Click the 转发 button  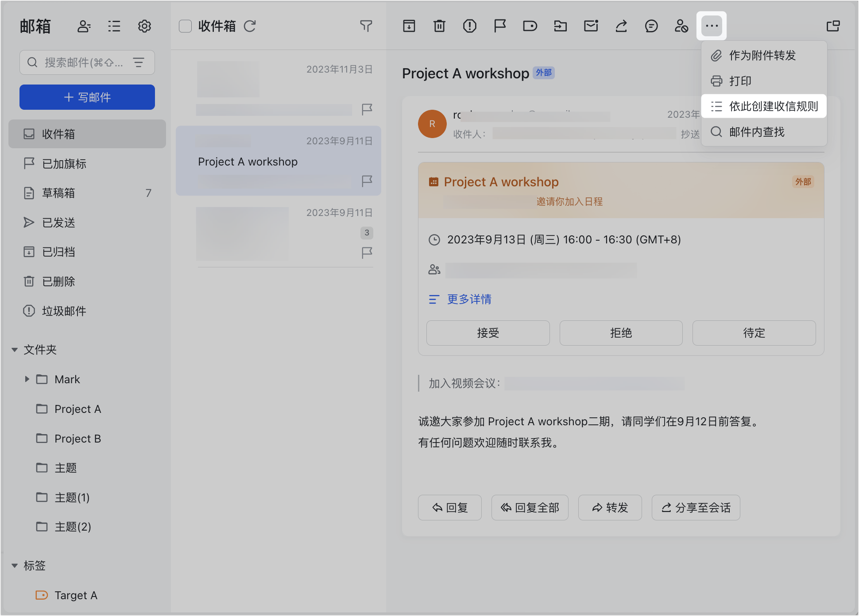(x=610, y=508)
